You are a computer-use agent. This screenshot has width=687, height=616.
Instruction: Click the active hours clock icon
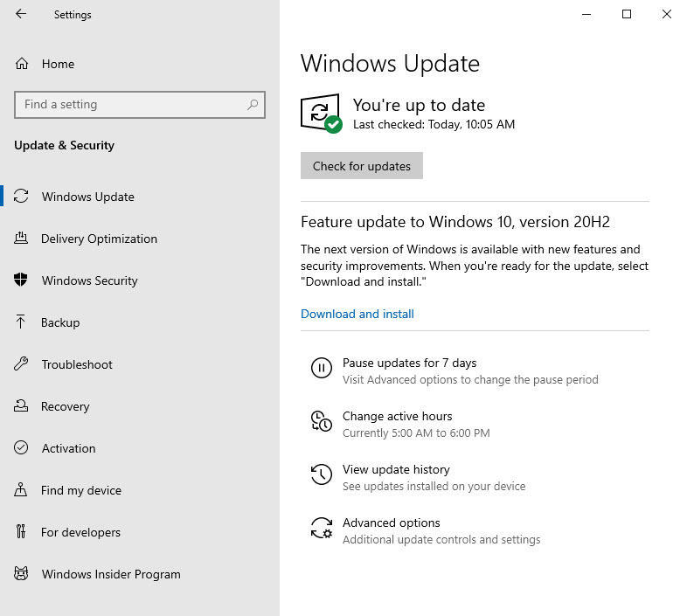321,422
